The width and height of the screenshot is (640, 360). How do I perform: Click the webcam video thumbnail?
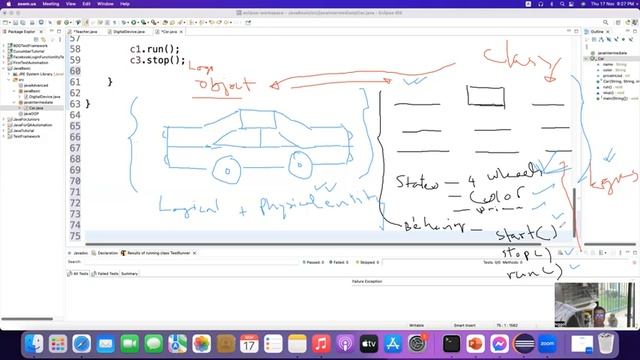(x=595, y=305)
